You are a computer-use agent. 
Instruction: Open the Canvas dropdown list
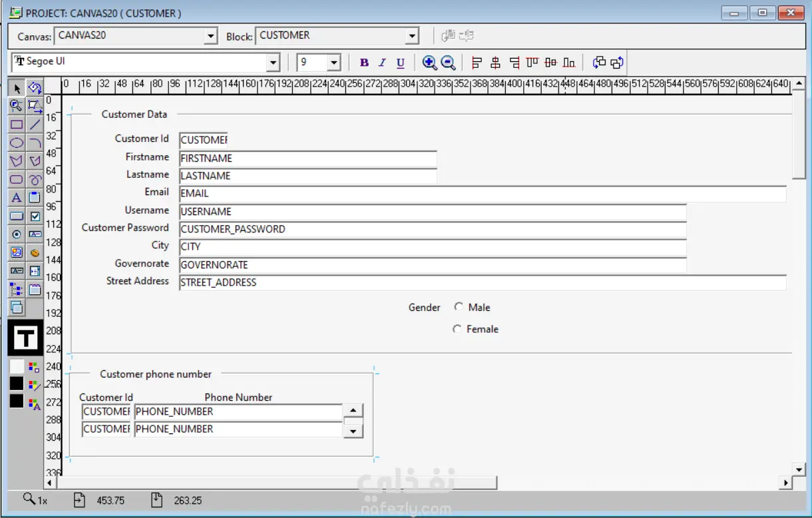(x=211, y=36)
